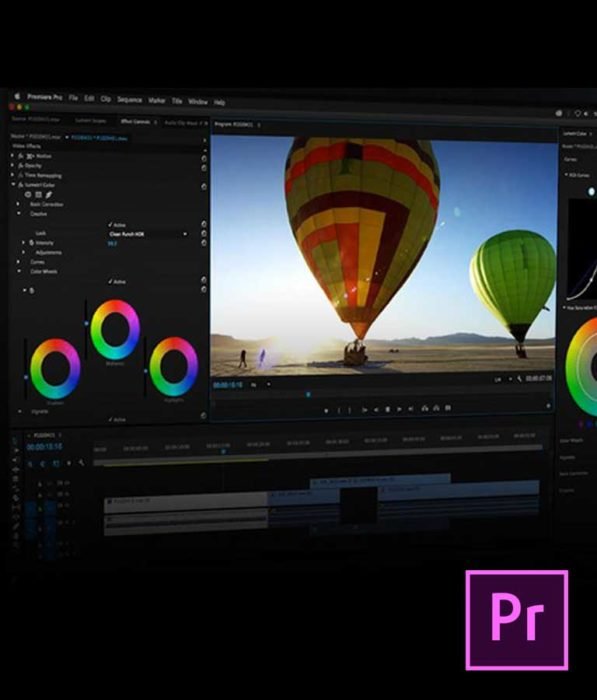This screenshot has height=700, width=597.
Task: Click the Mark Out button
Action: tap(350, 410)
